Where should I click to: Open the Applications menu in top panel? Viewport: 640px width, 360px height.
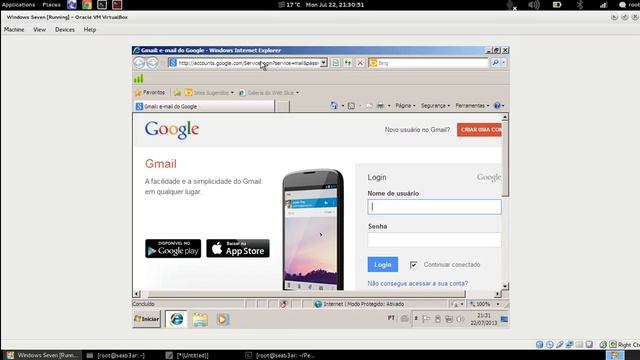18,5
